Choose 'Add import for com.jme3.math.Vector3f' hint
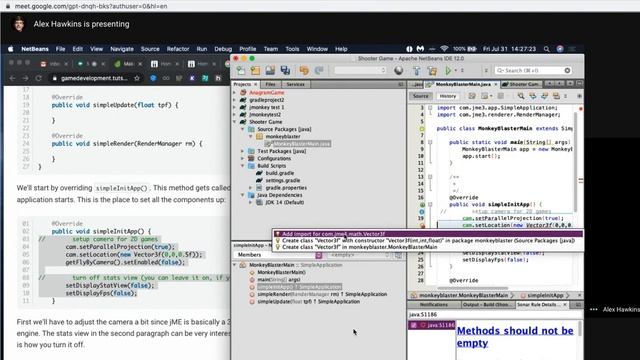Image resolution: width=640 pixels, height=360 pixels. click(428, 234)
